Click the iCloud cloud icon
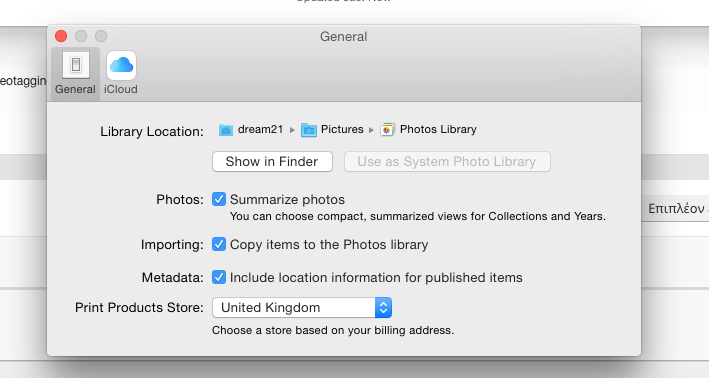The height and width of the screenshot is (378, 709). (121, 65)
